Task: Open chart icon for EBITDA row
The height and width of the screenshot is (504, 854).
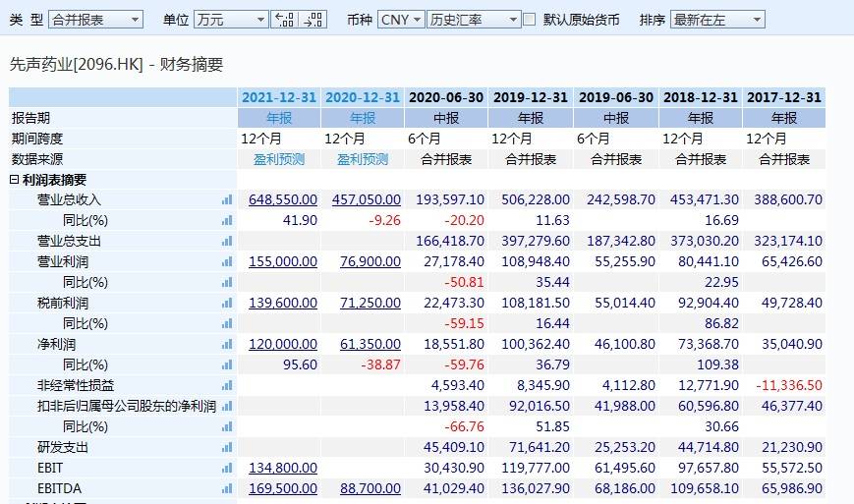Action: pos(227,488)
